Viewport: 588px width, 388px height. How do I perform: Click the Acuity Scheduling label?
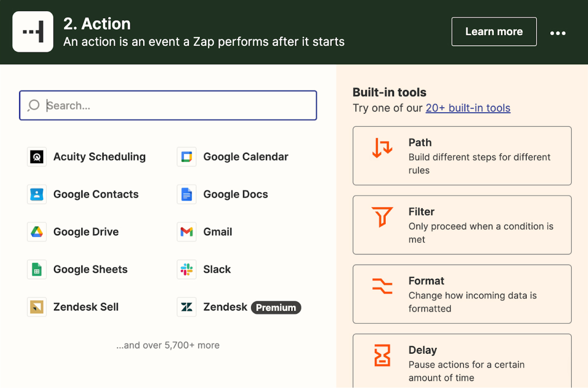[99, 157]
